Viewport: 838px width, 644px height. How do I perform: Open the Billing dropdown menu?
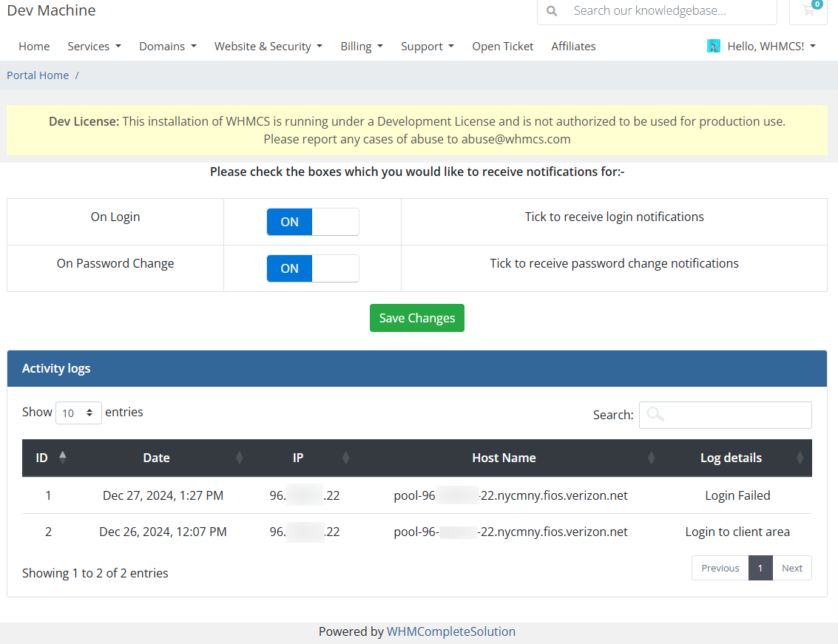362,47
